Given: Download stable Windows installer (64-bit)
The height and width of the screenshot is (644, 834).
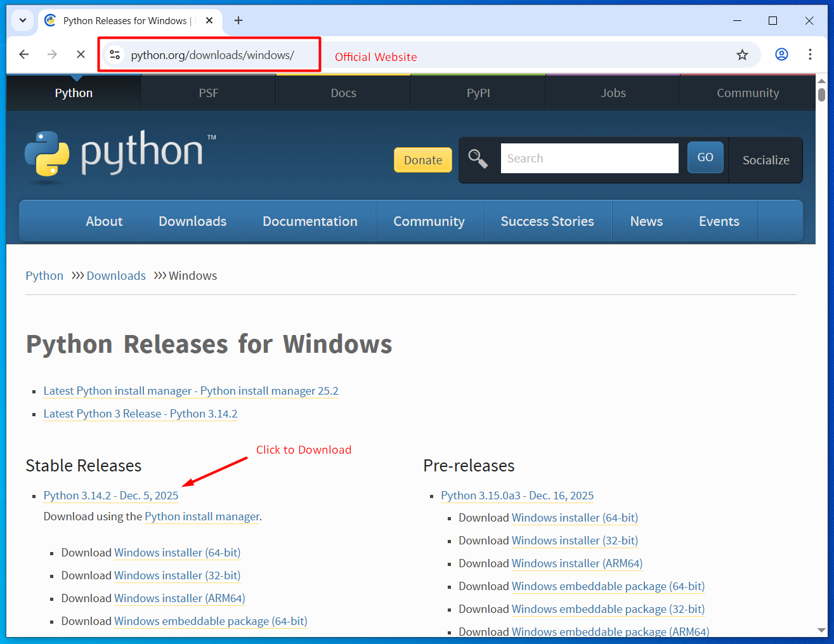Looking at the screenshot, I should click(177, 553).
